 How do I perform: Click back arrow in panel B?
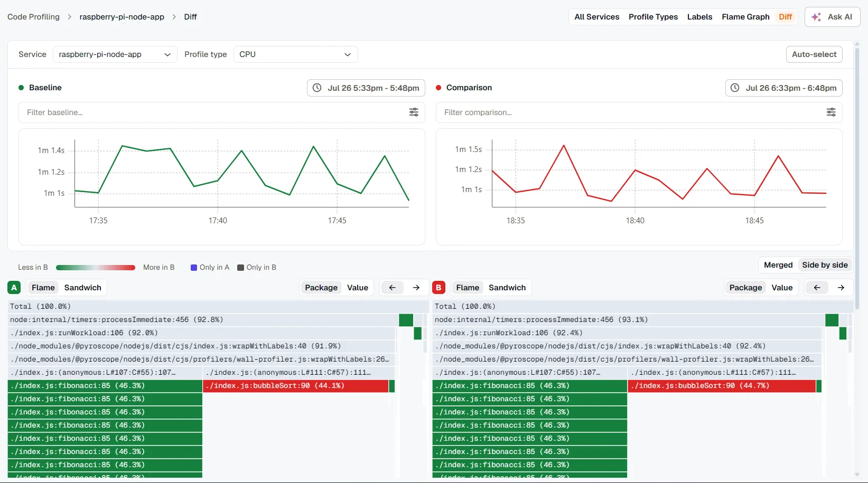click(817, 288)
